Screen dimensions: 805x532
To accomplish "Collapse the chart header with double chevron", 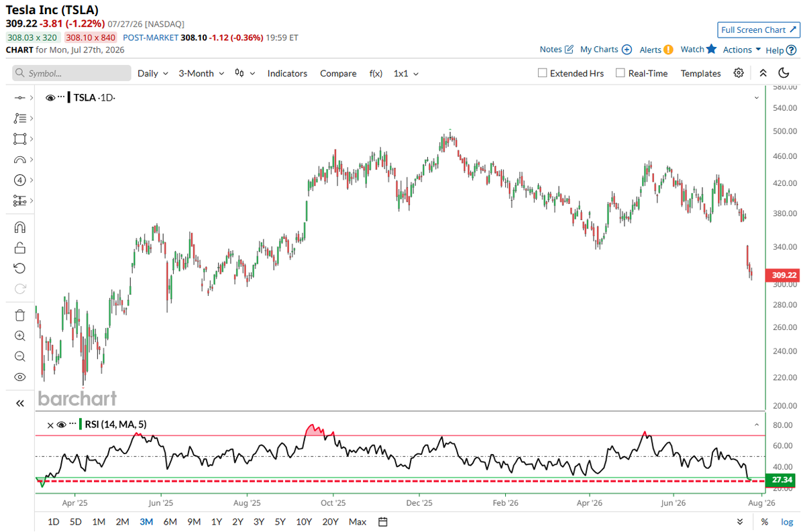I will click(763, 73).
